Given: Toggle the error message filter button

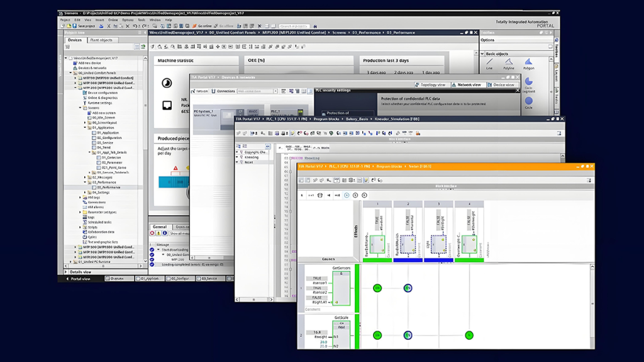Looking at the screenshot, I should point(152,233).
